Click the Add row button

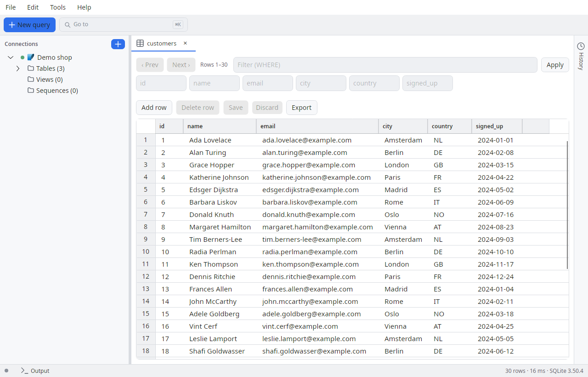click(x=154, y=108)
